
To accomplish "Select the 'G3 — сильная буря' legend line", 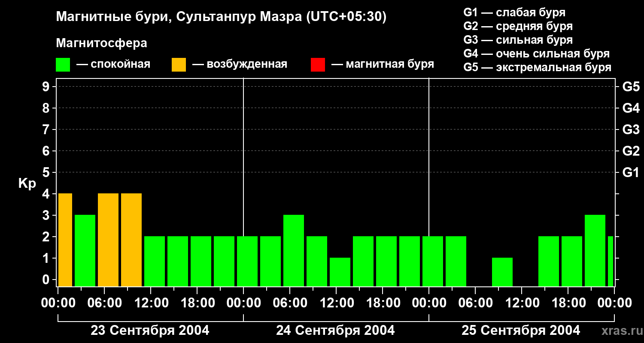I will (518, 40).
